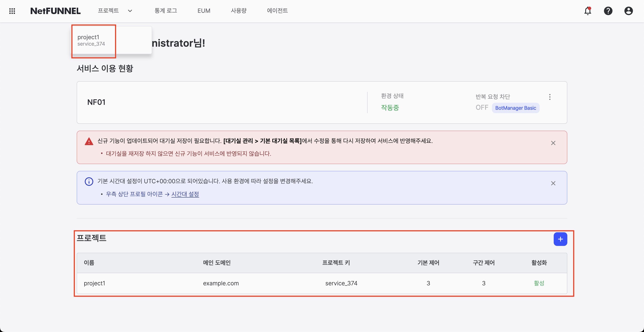The height and width of the screenshot is (332, 644).
Task: Open the help icon in the top bar
Action: [x=608, y=11]
